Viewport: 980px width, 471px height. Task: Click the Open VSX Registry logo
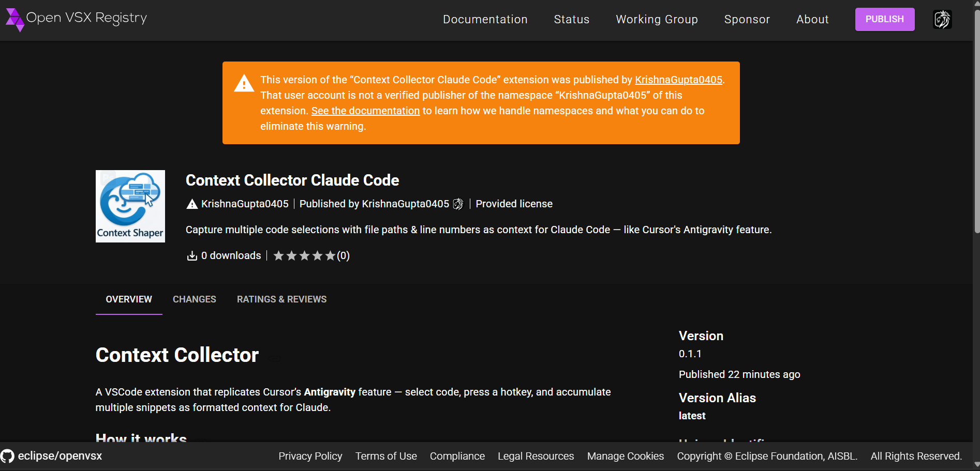76,19
